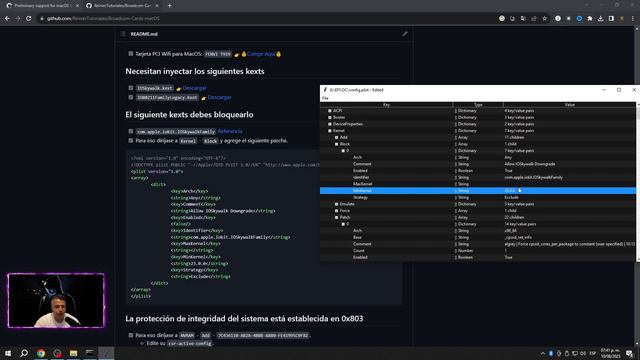Screen dimensions: 640x360
Task: Open Chrome downloads icon
Action: [600, 18]
